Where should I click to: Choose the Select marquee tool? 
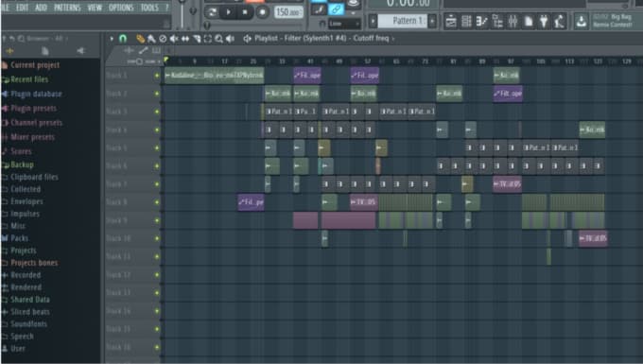[x=208, y=39]
